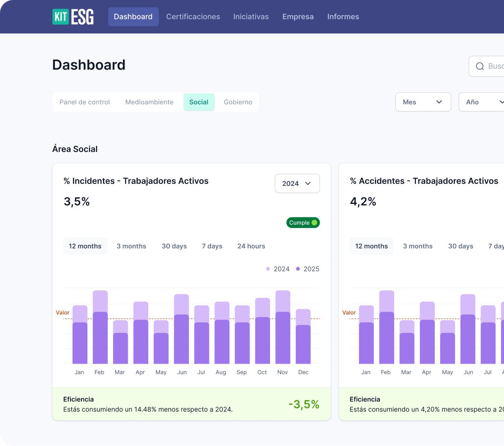
Task: Click the KIT ESG logo
Action: click(73, 17)
